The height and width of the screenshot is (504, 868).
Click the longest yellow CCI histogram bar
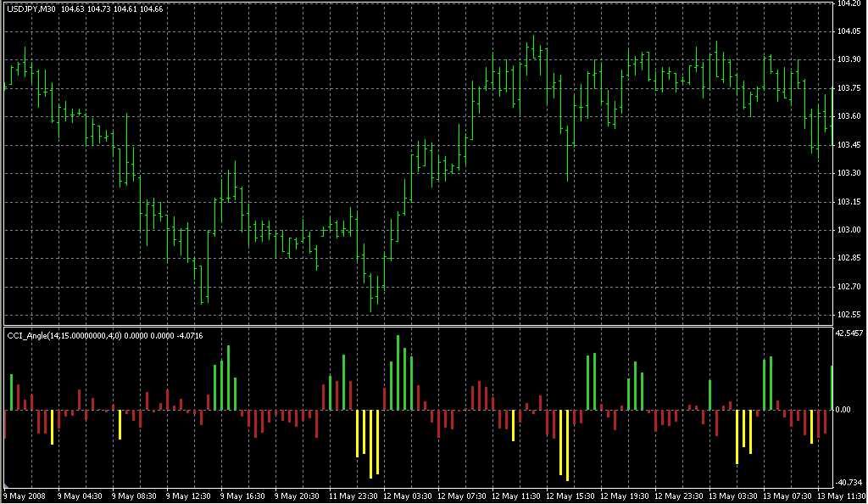point(567,445)
